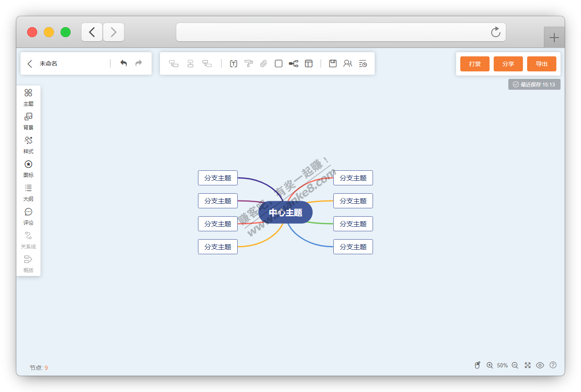
Task: Click the fit-to-screen expand arrows icon
Action: point(528,365)
